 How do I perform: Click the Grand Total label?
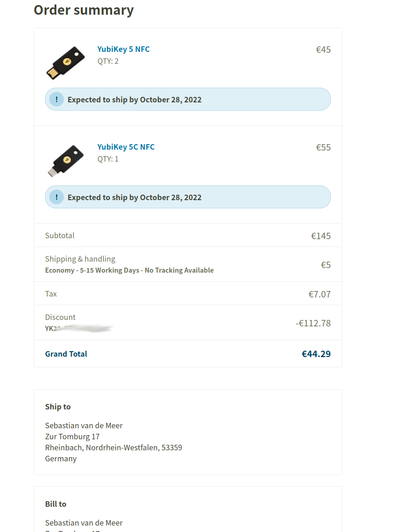click(66, 354)
